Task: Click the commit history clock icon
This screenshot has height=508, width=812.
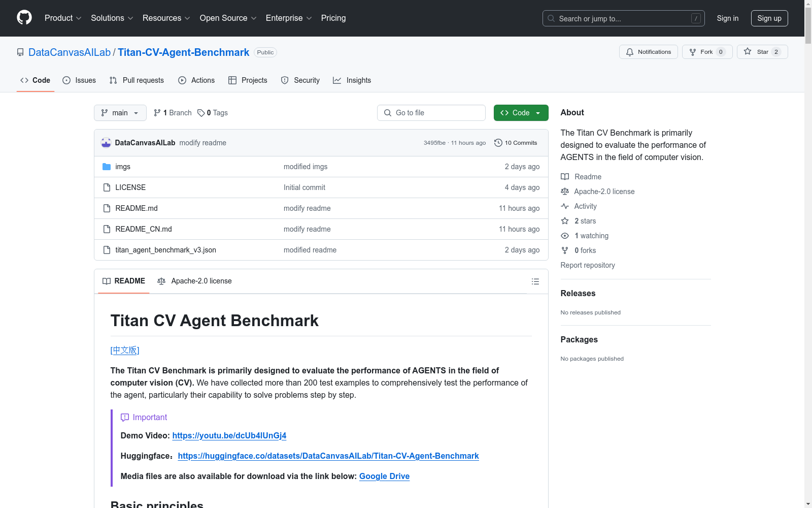Action: pos(498,143)
